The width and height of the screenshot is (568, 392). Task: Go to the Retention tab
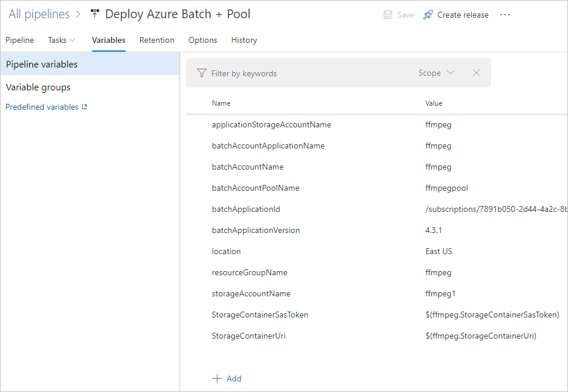[x=157, y=40]
